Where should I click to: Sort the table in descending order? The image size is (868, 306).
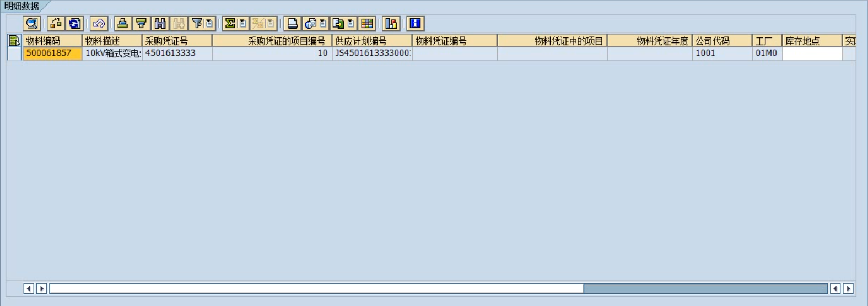coord(141,23)
